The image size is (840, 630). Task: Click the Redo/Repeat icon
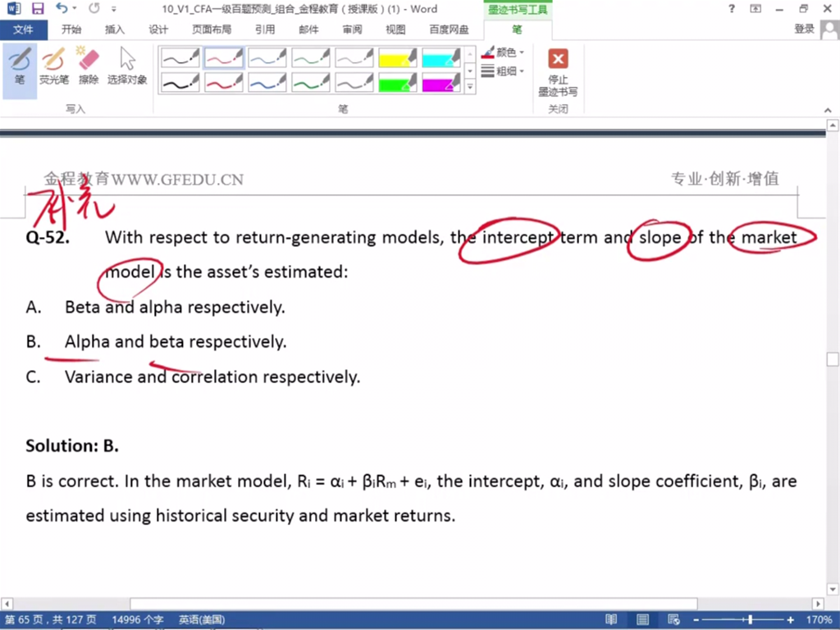click(x=94, y=8)
